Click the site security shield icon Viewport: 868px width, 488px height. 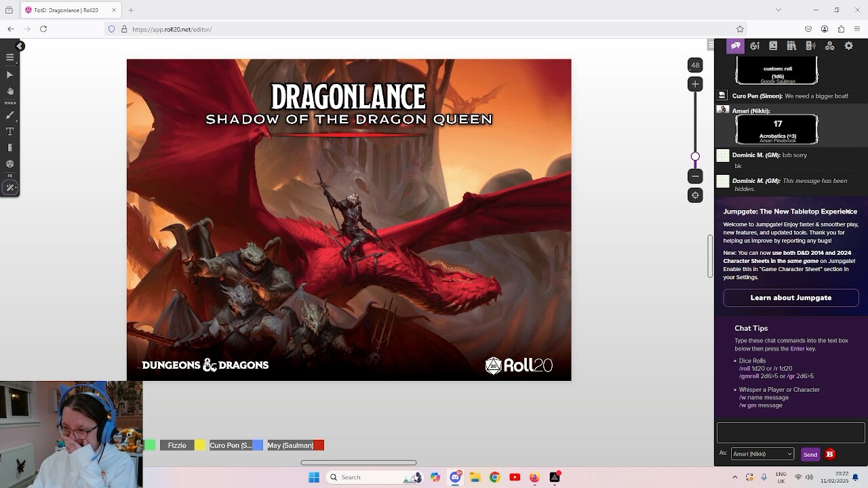[112, 29]
